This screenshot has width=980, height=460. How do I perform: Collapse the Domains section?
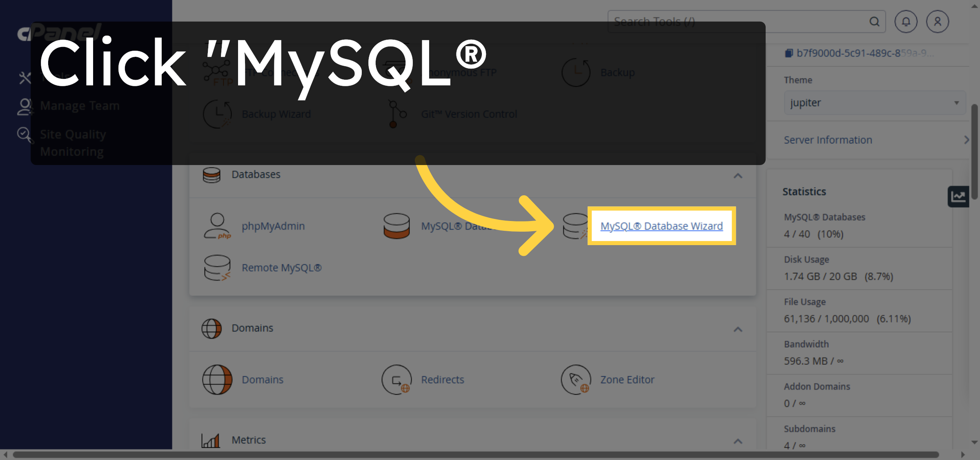pos(737,329)
